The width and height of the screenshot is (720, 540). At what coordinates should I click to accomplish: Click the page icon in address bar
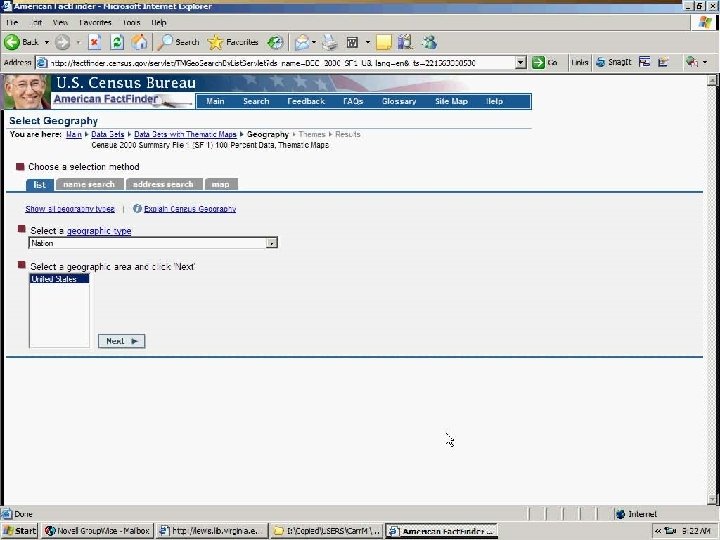click(x=42, y=62)
